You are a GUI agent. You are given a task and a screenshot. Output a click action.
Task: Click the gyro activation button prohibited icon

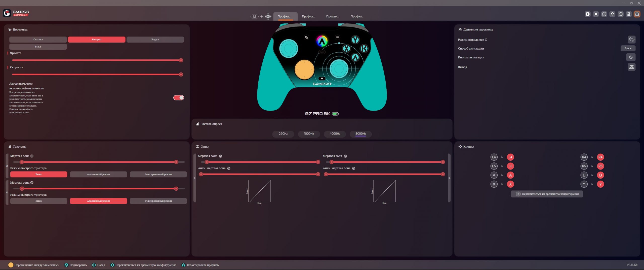click(631, 57)
